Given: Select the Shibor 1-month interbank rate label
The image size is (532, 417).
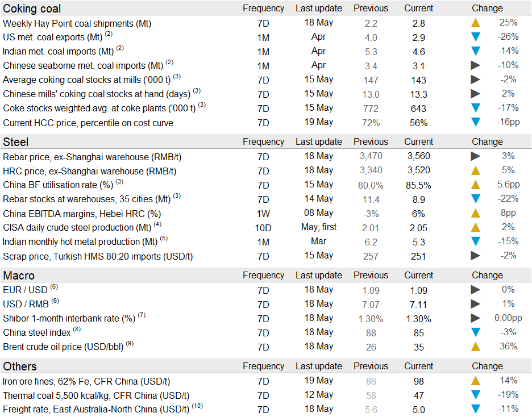Looking at the screenshot, I should [69, 319].
